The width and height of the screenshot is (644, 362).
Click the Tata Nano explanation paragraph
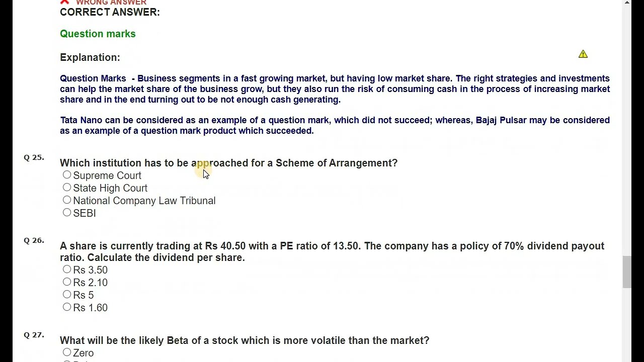click(x=335, y=125)
